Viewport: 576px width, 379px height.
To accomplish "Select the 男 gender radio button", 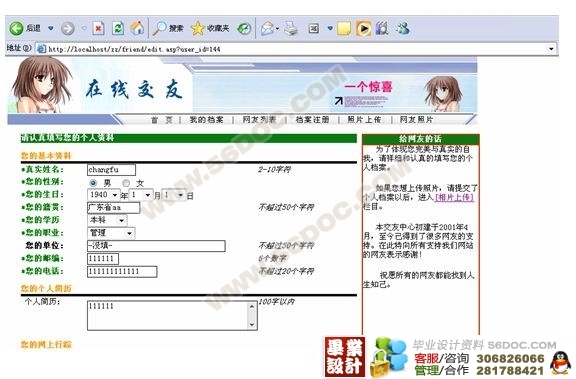I will (93, 183).
